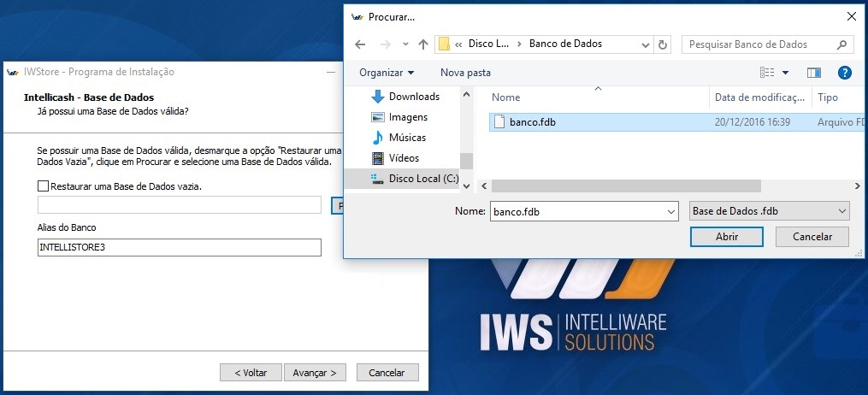868x395 pixels.
Task: Expand the Nome filename dropdown
Action: coord(671,211)
